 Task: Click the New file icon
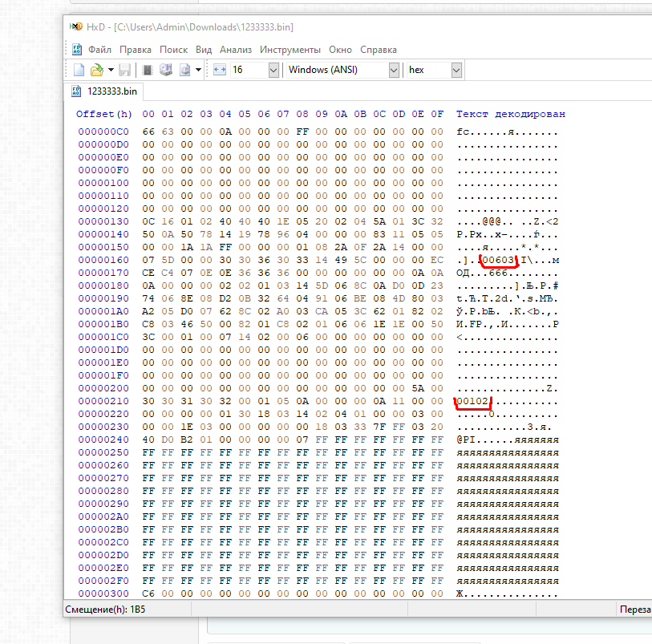(x=79, y=70)
